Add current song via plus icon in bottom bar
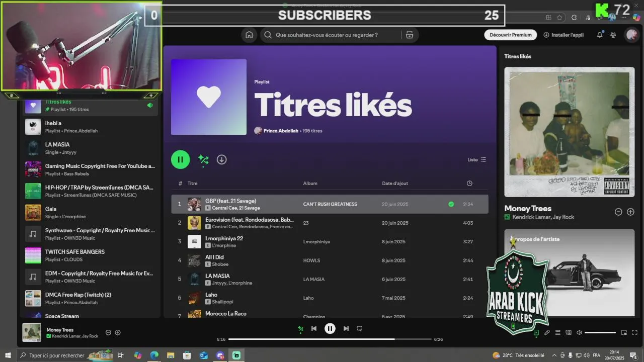Image resolution: width=644 pixels, height=362 pixels. 118,332
